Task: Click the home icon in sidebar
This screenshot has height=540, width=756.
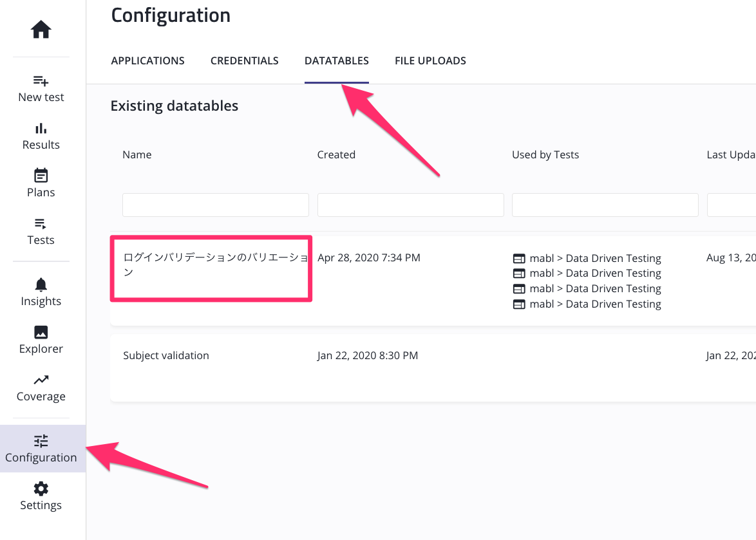Action: pos(41,30)
